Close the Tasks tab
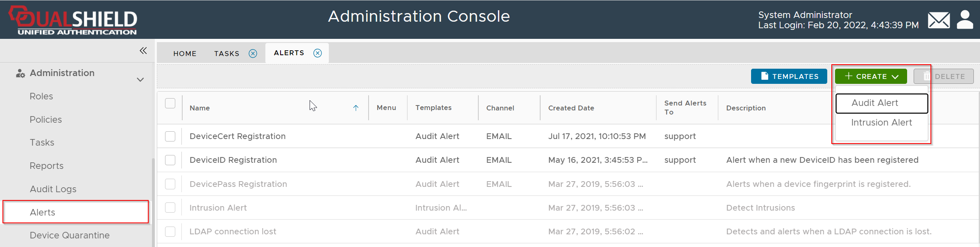This screenshot has width=980, height=247. [253, 54]
